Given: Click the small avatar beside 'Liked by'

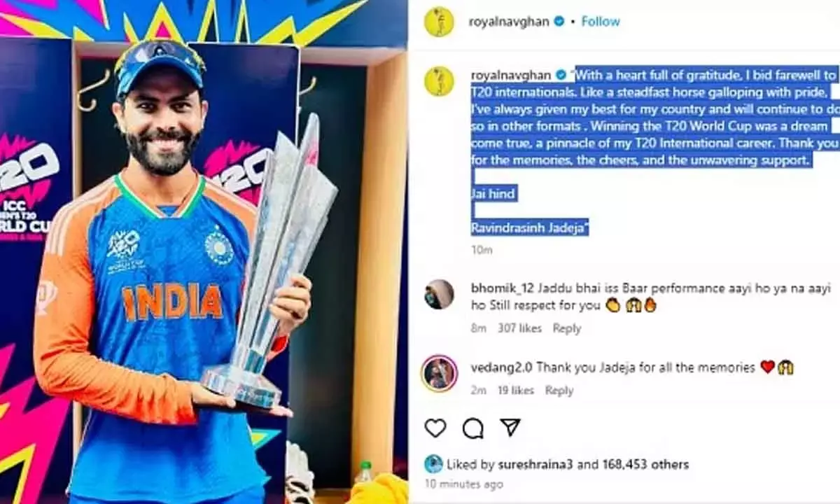Looking at the screenshot, I should [434, 463].
